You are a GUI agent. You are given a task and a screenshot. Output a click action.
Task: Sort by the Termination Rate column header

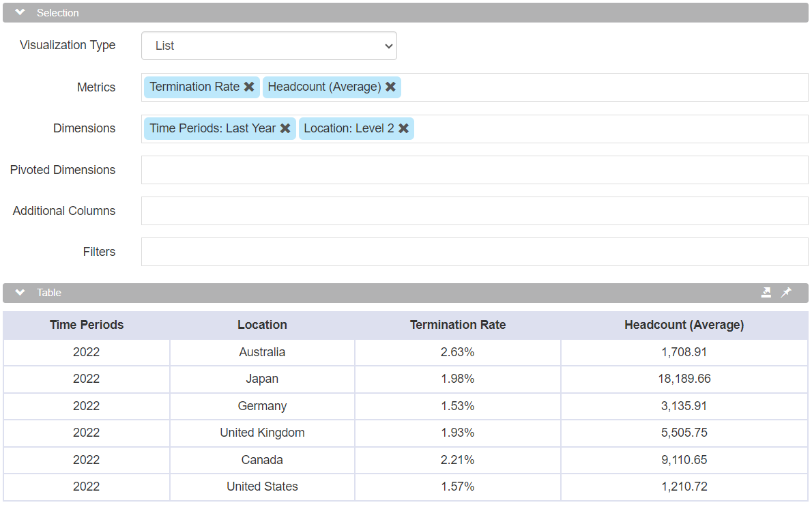click(x=457, y=325)
